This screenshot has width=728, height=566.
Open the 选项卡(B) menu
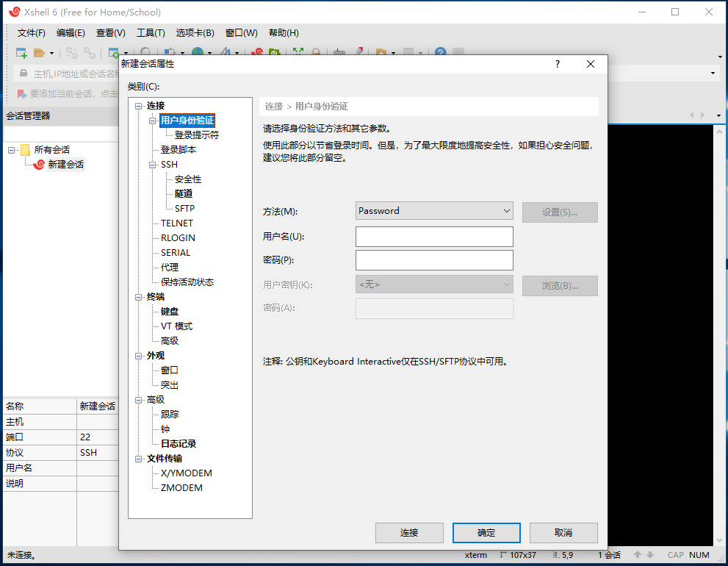[195, 33]
